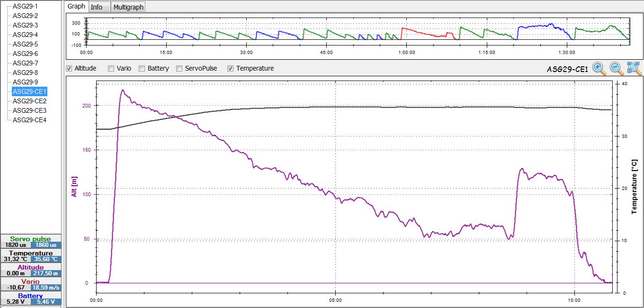Select the Graph tab
Viewport: 644px width, 308px height.
pyautogui.click(x=76, y=7)
